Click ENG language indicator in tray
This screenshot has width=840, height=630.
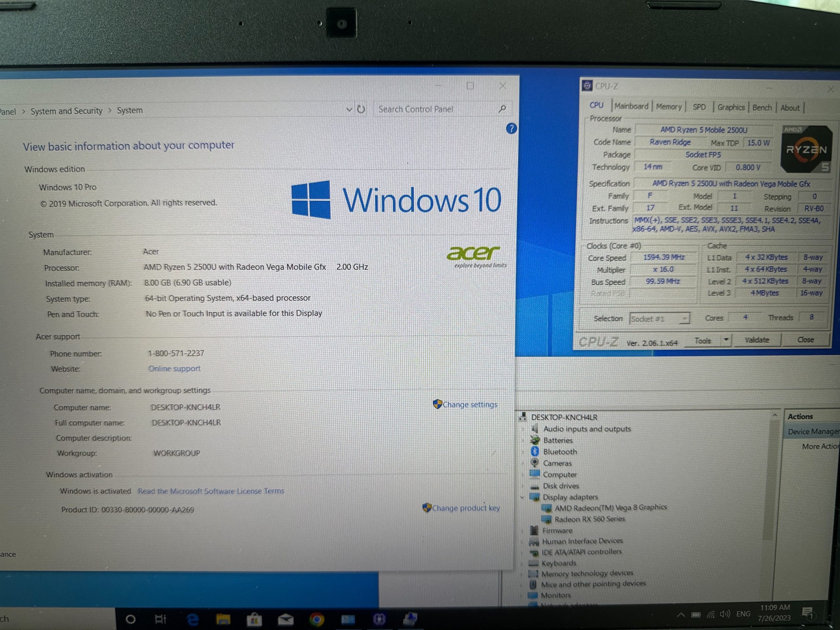743,614
